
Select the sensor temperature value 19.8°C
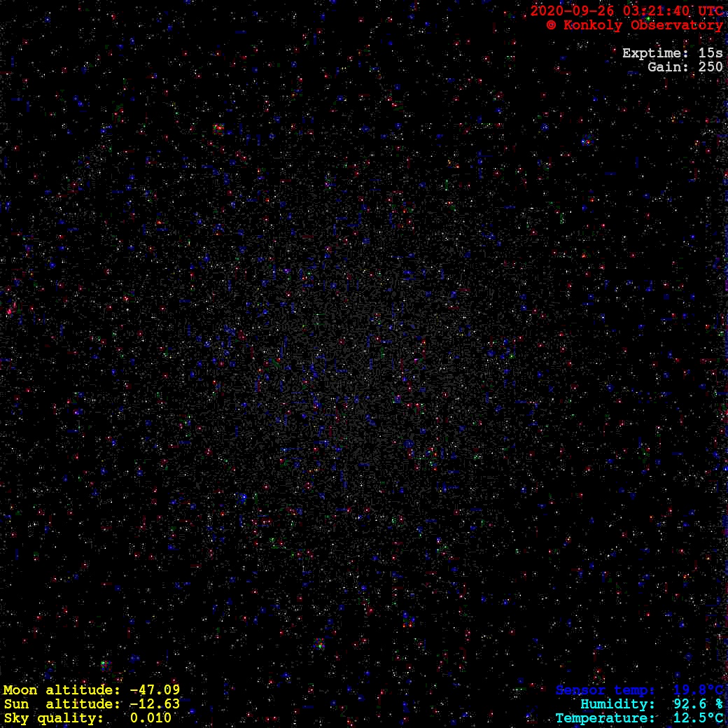click(x=698, y=690)
